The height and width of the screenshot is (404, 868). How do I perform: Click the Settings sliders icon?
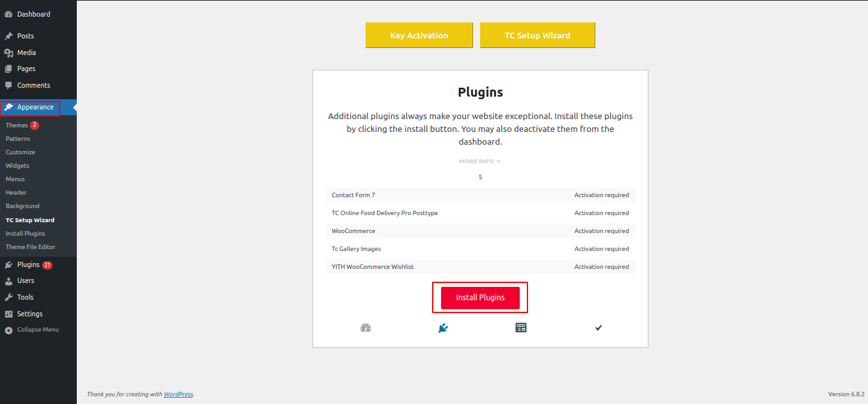(8, 314)
